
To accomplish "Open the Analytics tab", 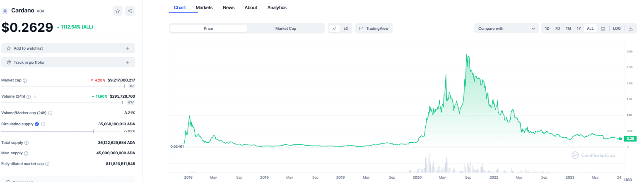I will coord(277,7).
